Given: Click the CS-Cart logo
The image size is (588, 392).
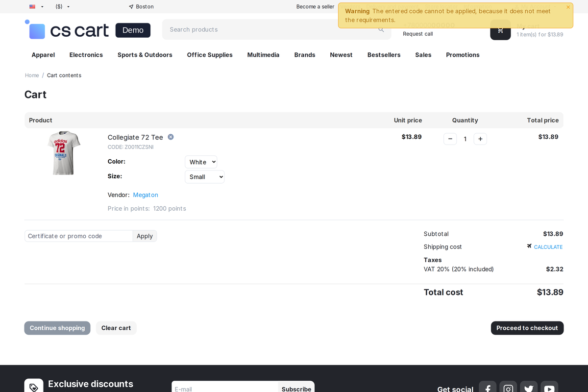Looking at the screenshot, I should 67,30.
